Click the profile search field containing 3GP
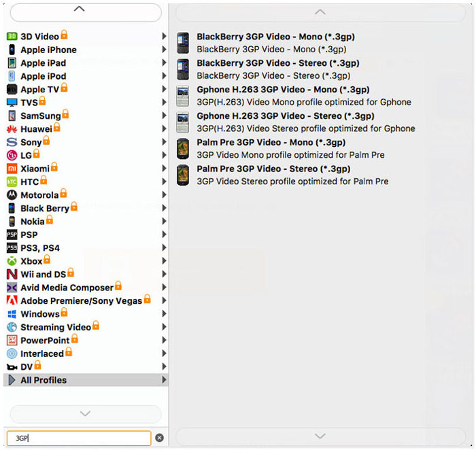 tap(79, 438)
